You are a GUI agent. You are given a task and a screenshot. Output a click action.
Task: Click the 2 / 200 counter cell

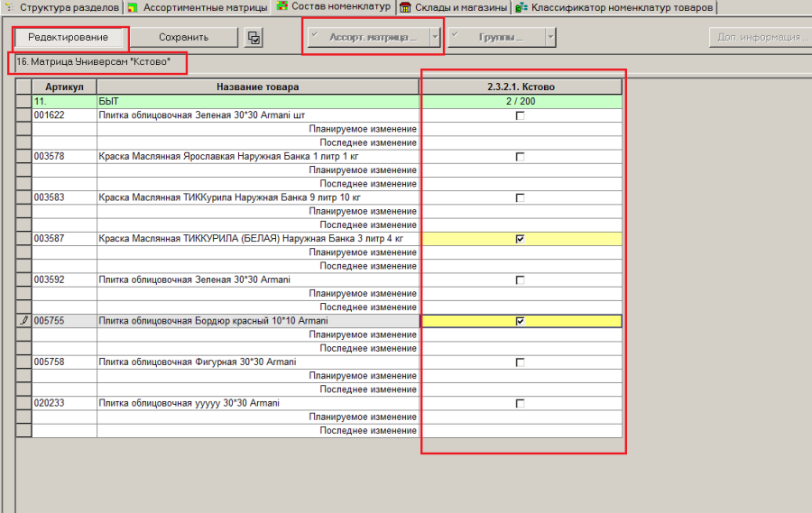(521, 102)
